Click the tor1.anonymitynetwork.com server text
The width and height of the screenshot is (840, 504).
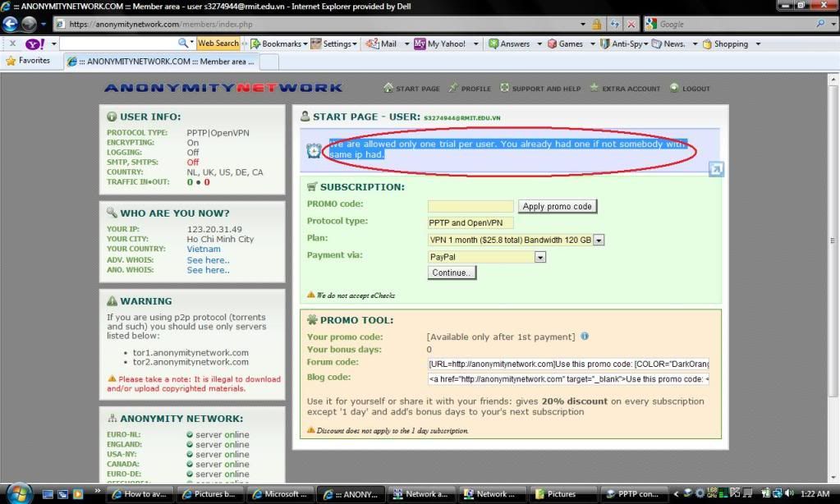coord(190,352)
